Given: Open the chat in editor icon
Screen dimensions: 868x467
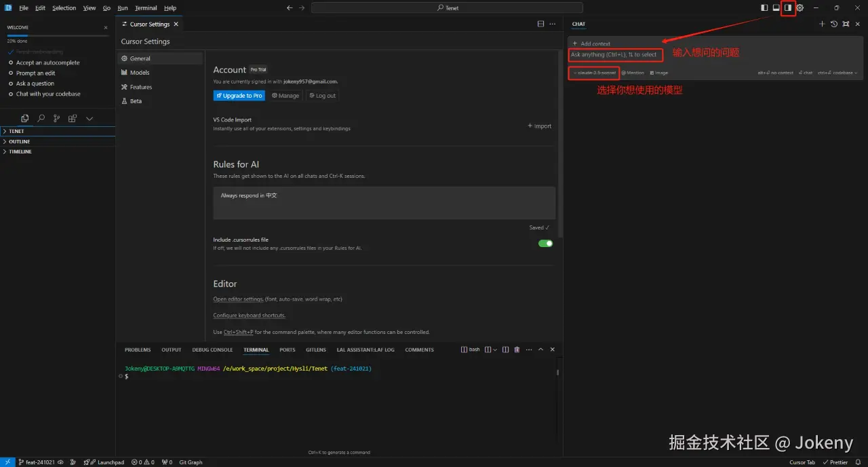Looking at the screenshot, I should pos(846,24).
